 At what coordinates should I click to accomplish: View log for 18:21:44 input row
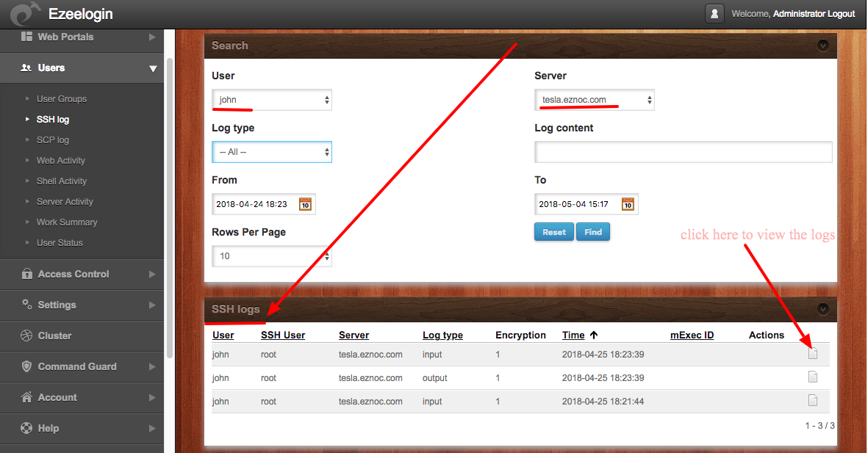point(813,400)
